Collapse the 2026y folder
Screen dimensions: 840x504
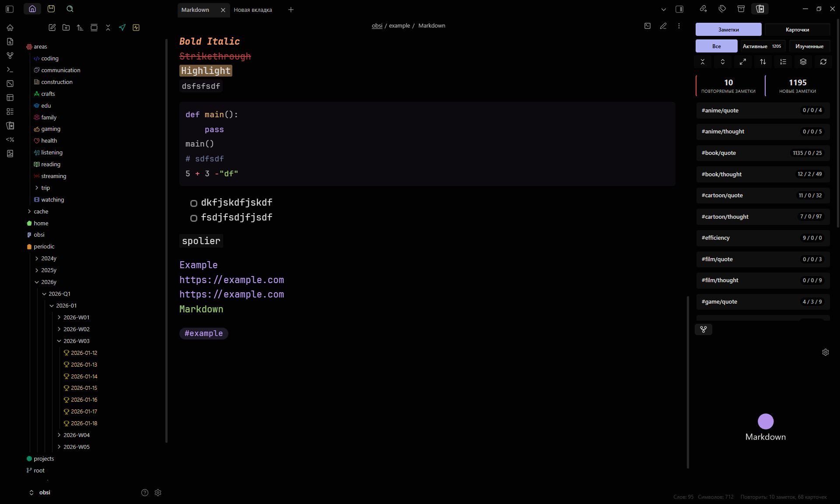[37, 282]
